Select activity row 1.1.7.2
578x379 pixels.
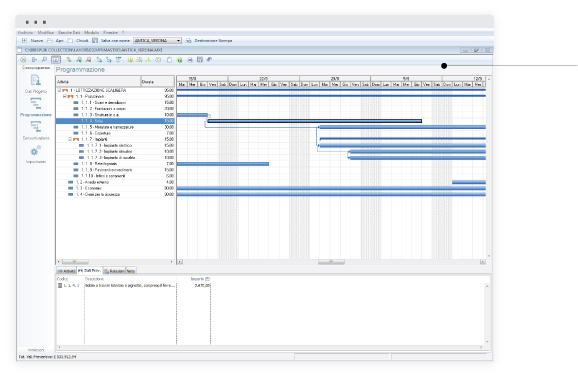pyautogui.click(x=115, y=152)
